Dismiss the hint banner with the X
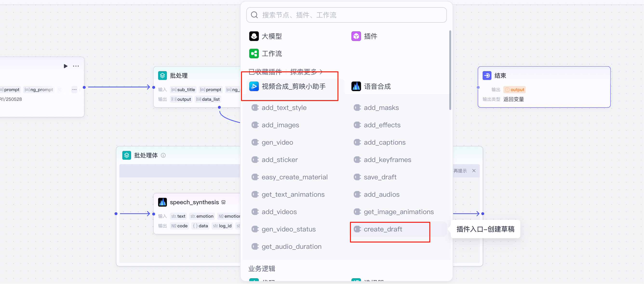 pyautogui.click(x=474, y=171)
